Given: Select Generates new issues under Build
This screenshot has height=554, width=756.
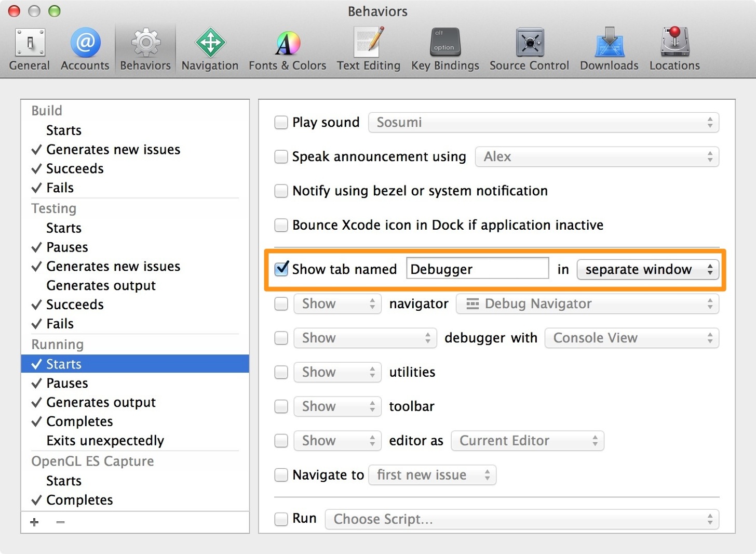Looking at the screenshot, I should [x=135, y=150].
